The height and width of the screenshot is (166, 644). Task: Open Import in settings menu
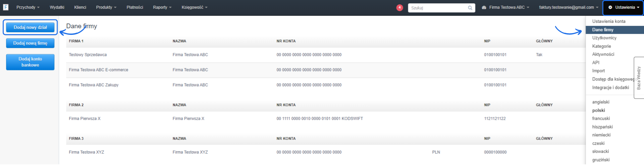click(x=598, y=71)
